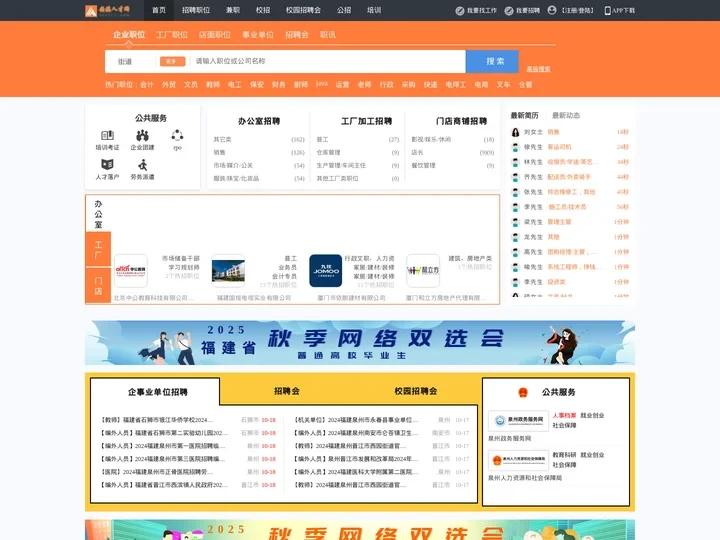Open 校园招聘会 in the top navigation
720x540 pixels.
point(303,10)
